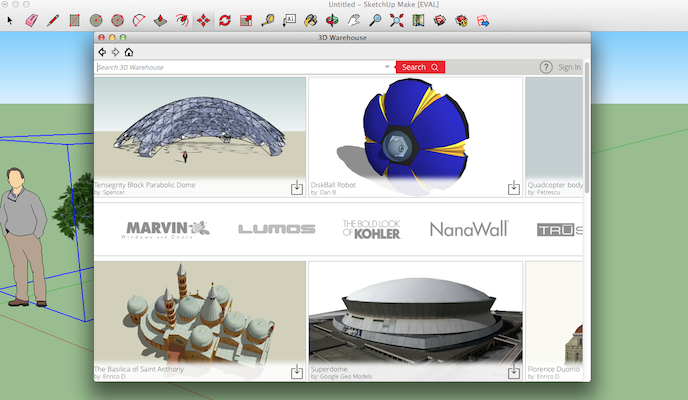Click author name 'by: Dan B'
This screenshot has height=400, width=688.
pos(323,193)
